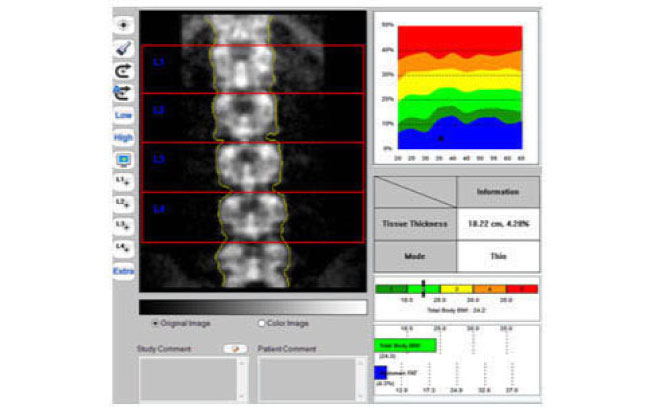Select the flashlight brush tool icon
This screenshot has width=651, height=407.
123,48
